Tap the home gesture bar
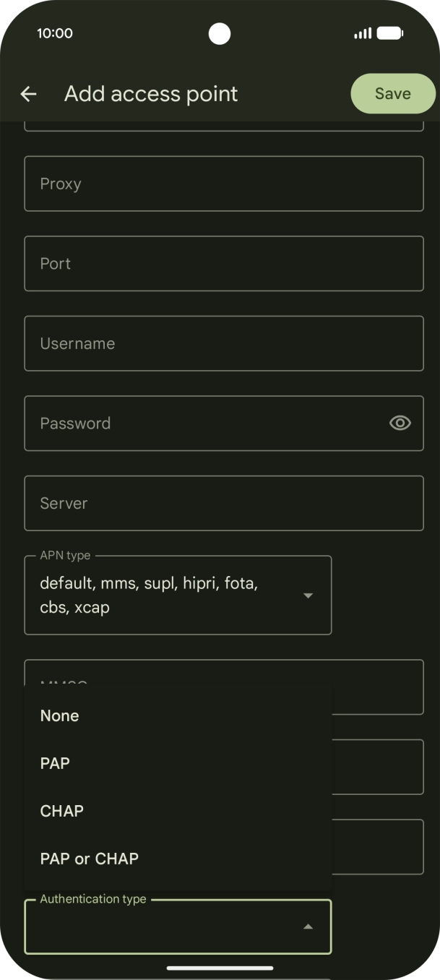The width and height of the screenshot is (440, 980). click(x=220, y=968)
